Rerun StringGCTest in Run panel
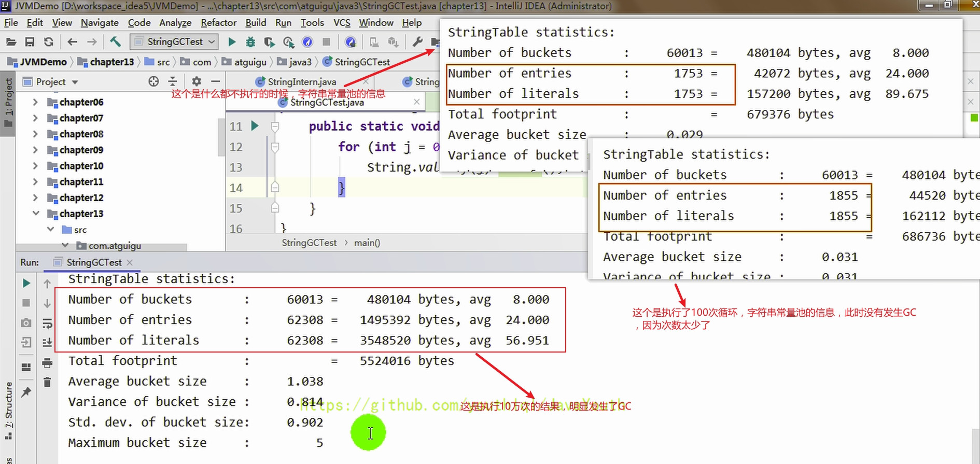Viewport: 980px width, 464px height. coord(26,283)
